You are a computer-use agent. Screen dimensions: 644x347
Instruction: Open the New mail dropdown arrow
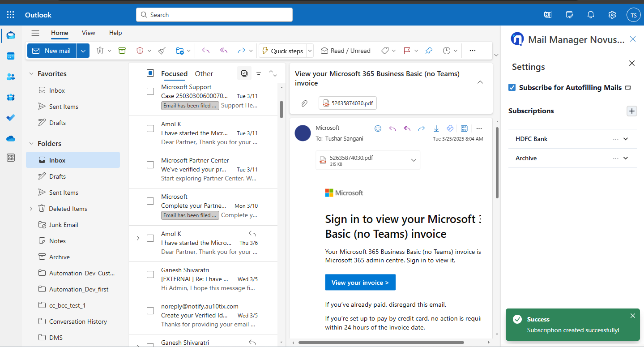click(x=83, y=51)
